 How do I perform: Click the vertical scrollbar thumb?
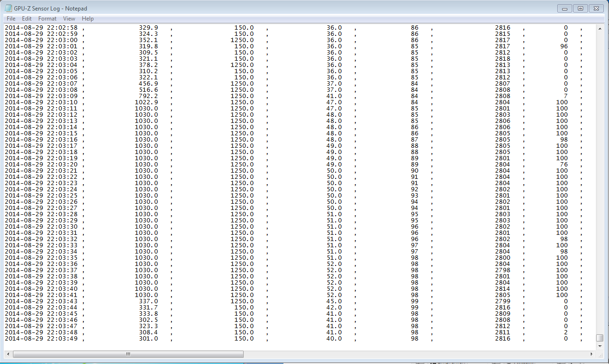click(599, 338)
